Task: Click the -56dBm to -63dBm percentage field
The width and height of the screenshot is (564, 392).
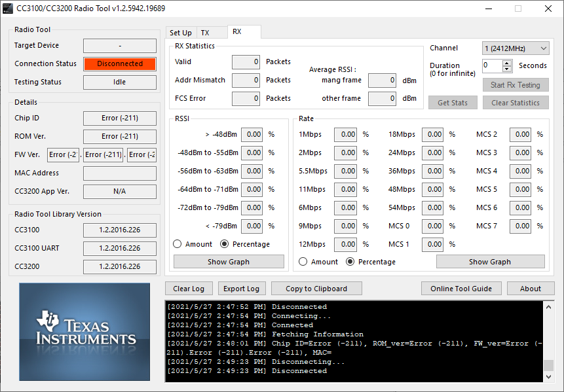Action: pos(252,171)
